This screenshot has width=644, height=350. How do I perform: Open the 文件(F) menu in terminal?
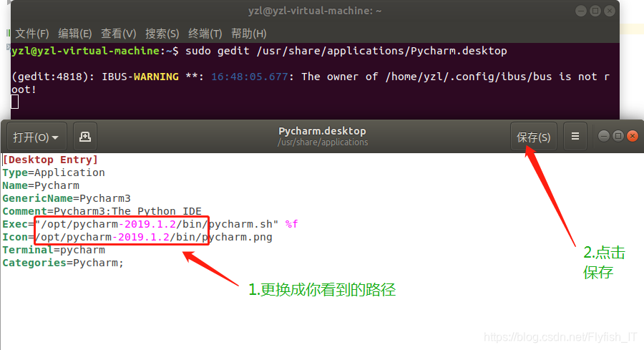pos(32,33)
